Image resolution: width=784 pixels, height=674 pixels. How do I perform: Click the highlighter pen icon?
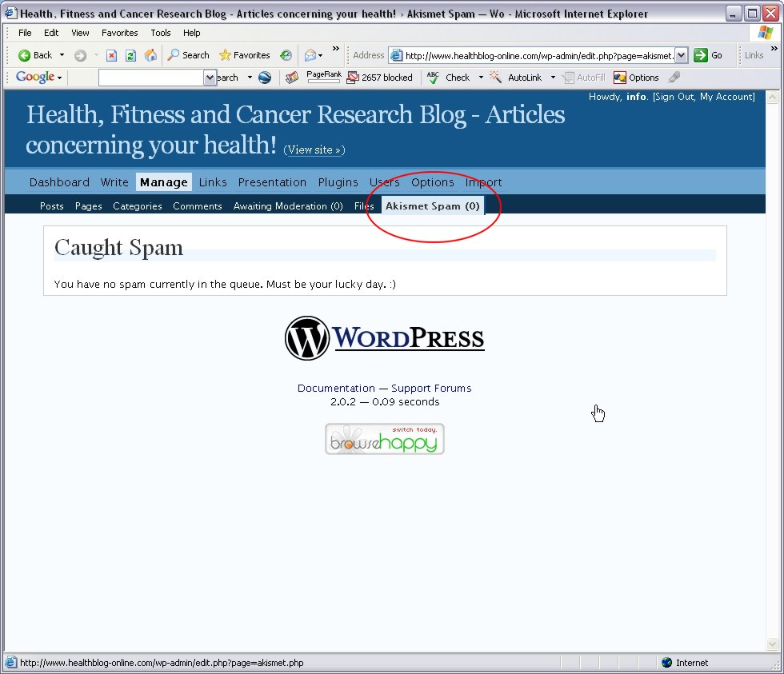point(674,77)
